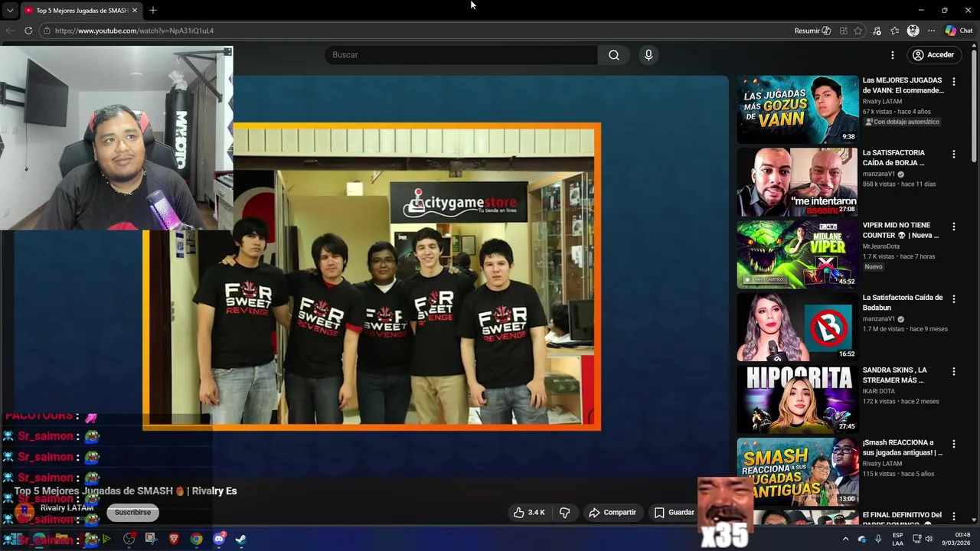Open VIPER MID NO TIENE COUNTER video thumbnail
Screen dimensions: 980x551
click(798, 254)
